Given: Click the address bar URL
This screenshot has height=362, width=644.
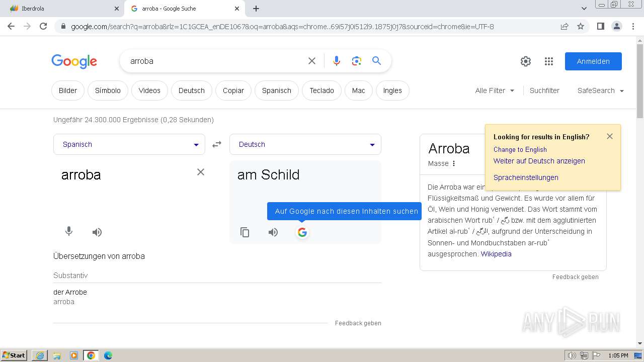Looking at the screenshot, I should pos(282,27).
